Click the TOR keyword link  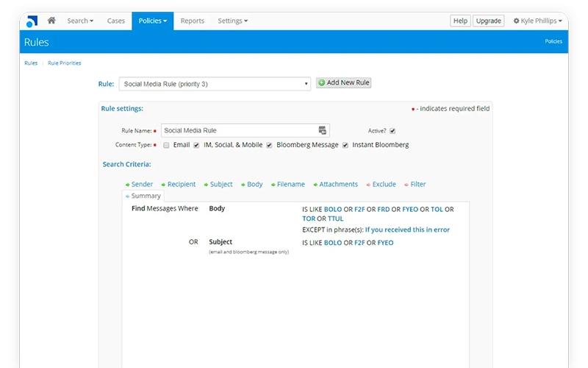[309, 219]
